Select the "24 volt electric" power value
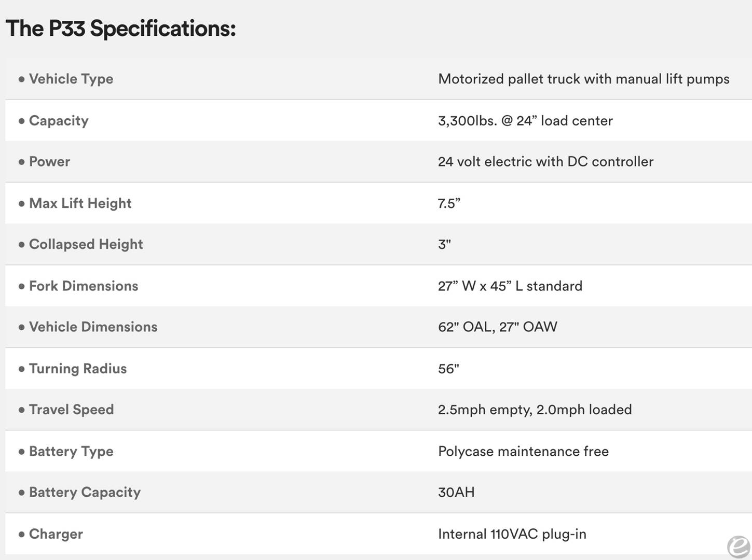 545,162
